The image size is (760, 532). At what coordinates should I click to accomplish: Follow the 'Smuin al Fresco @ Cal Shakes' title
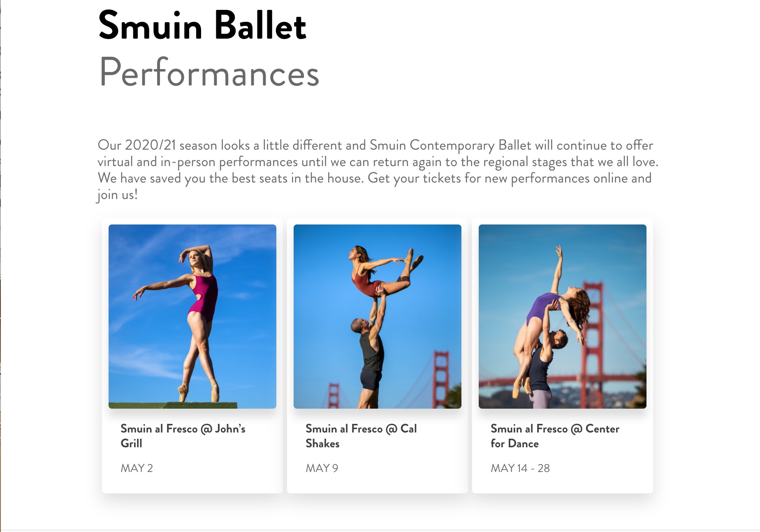tap(361, 436)
